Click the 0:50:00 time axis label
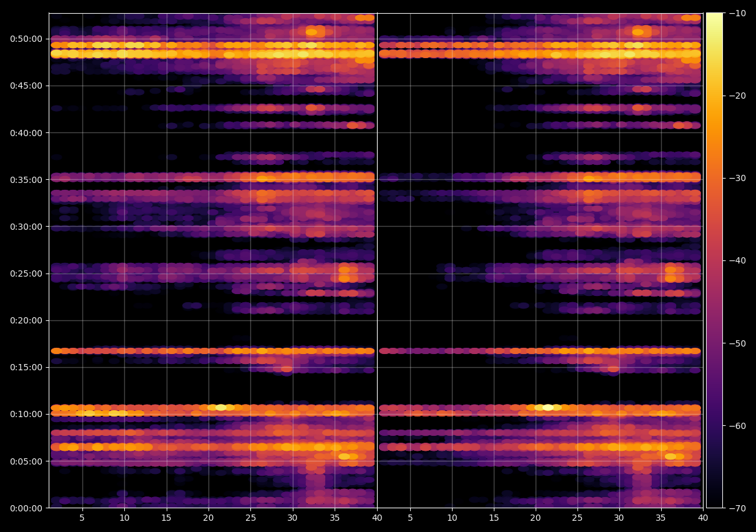Image resolution: width=756 pixels, height=532 pixels. 26,39
